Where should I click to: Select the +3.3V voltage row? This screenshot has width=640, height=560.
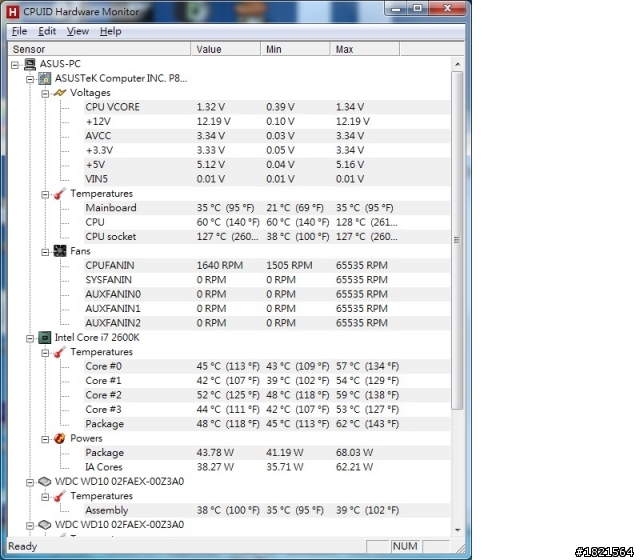coord(267,150)
